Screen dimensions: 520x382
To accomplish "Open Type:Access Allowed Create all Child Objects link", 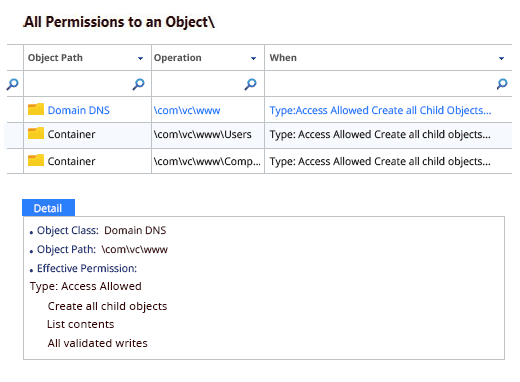I will tap(380, 110).
